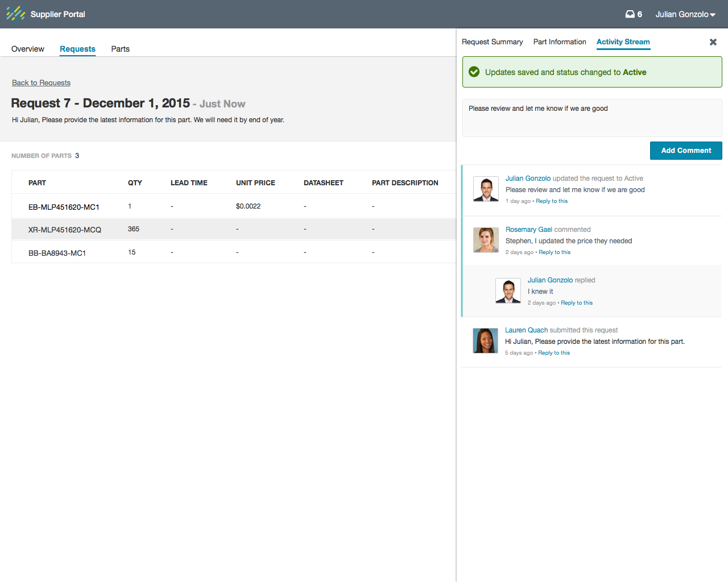Open the Lauren Quach profile link
The height and width of the screenshot is (582, 728).
coord(526,330)
